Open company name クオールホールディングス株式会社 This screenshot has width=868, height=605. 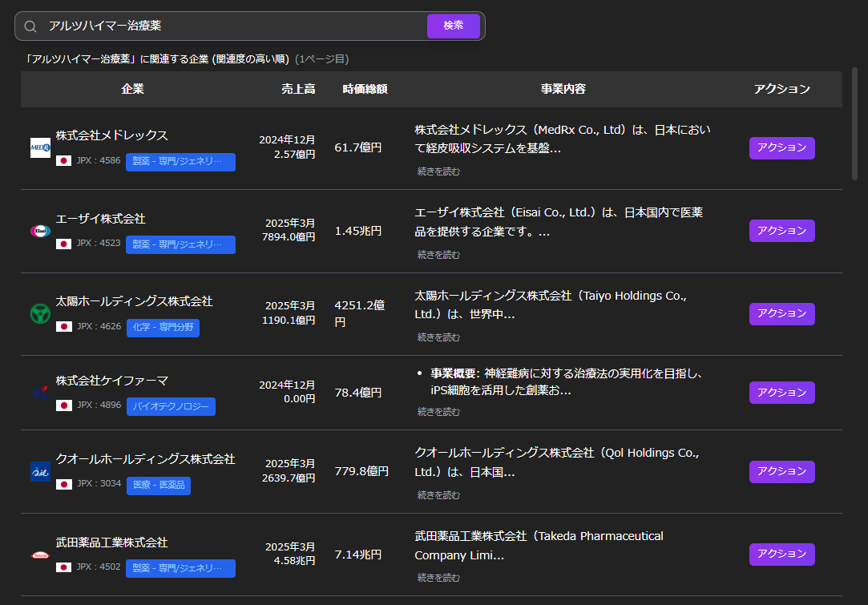pos(146,459)
